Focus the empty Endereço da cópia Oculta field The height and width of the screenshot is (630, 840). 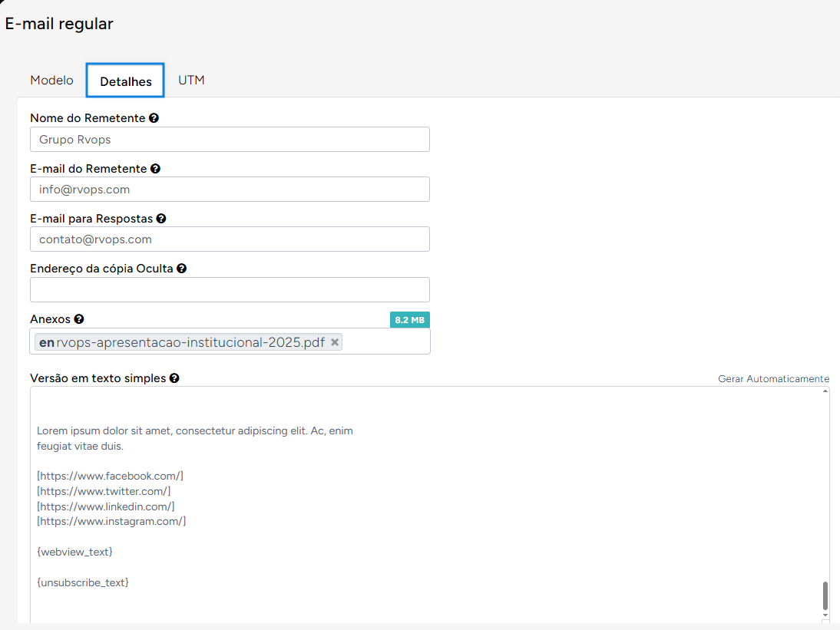[230, 290]
